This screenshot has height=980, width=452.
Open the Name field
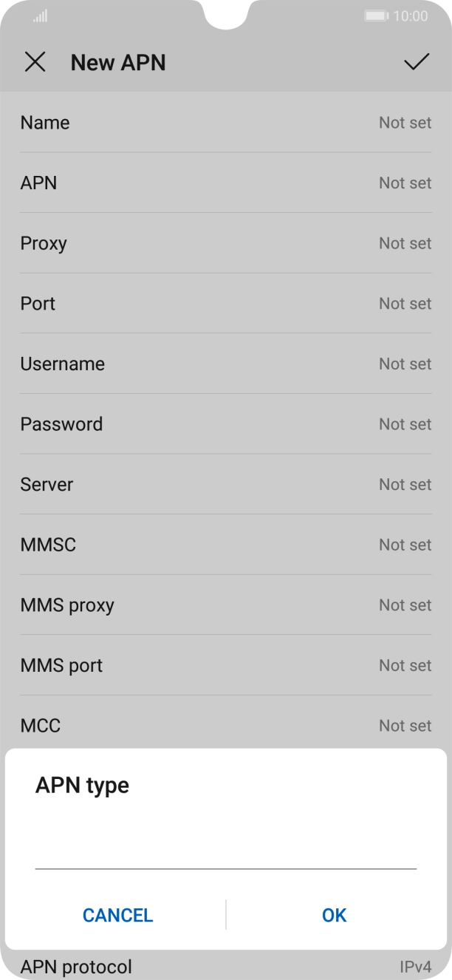[226, 123]
